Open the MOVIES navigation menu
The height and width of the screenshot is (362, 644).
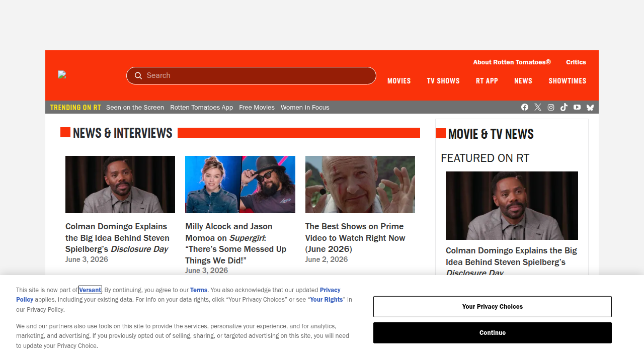pos(399,81)
